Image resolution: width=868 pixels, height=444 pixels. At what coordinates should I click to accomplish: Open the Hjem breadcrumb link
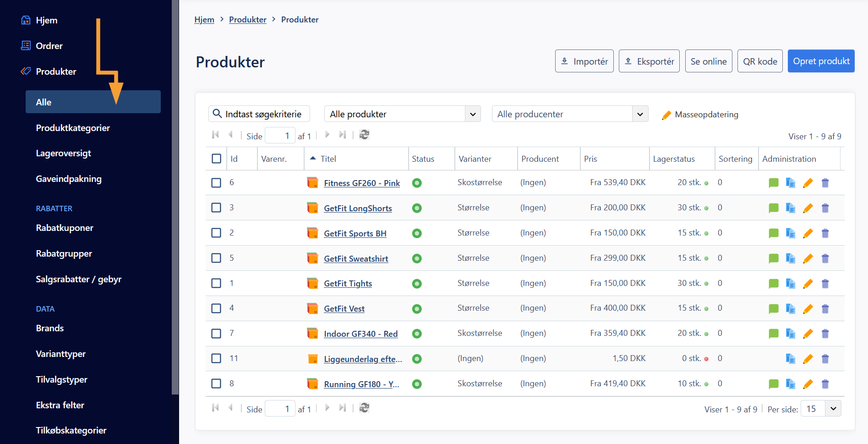pos(204,20)
